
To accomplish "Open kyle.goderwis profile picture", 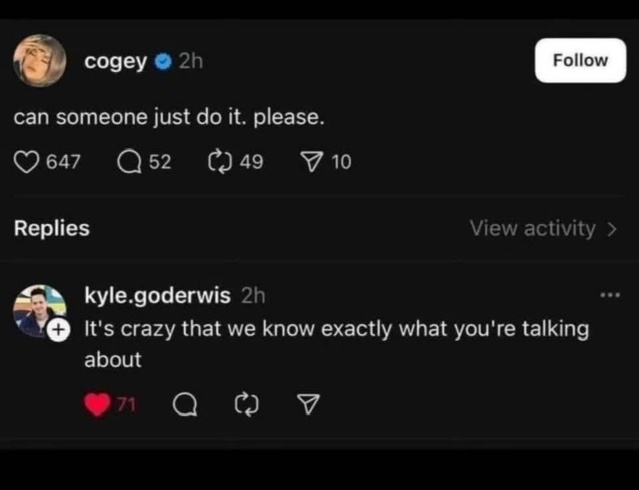I will click(38, 309).
